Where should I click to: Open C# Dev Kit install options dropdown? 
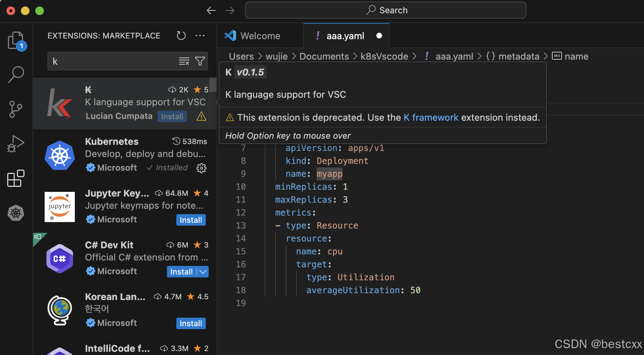point(203,272)
